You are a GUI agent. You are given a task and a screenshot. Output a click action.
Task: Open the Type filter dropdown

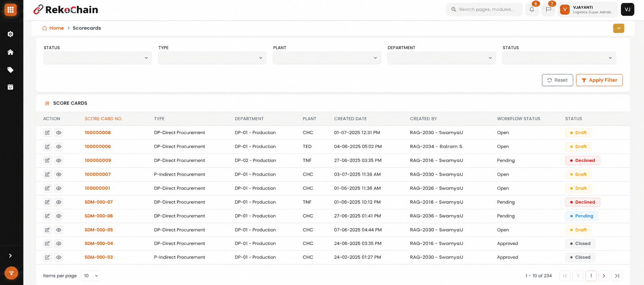pos(212,58)
